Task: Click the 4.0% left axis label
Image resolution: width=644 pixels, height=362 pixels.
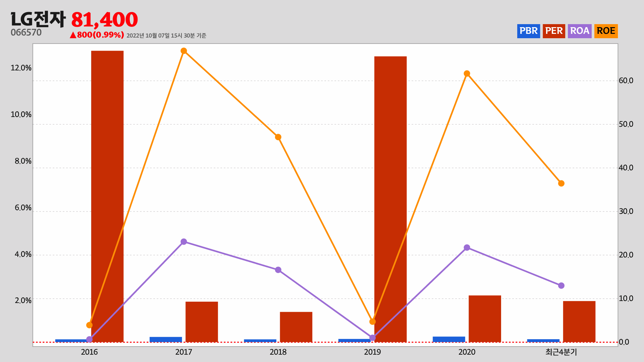Action: [23, 254]
